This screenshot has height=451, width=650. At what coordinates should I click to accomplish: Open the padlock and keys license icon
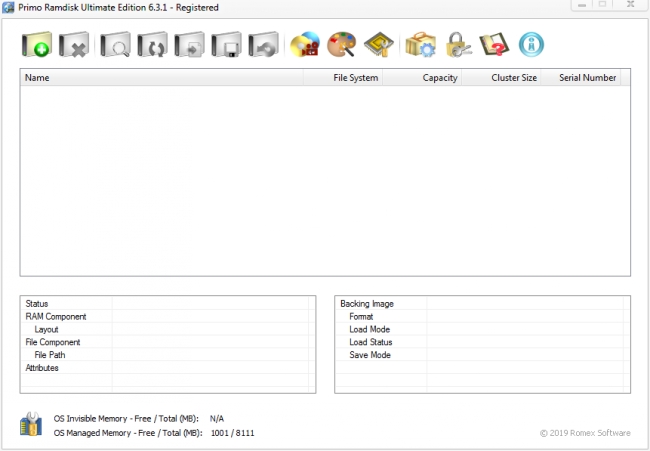(x=458, y=44)
